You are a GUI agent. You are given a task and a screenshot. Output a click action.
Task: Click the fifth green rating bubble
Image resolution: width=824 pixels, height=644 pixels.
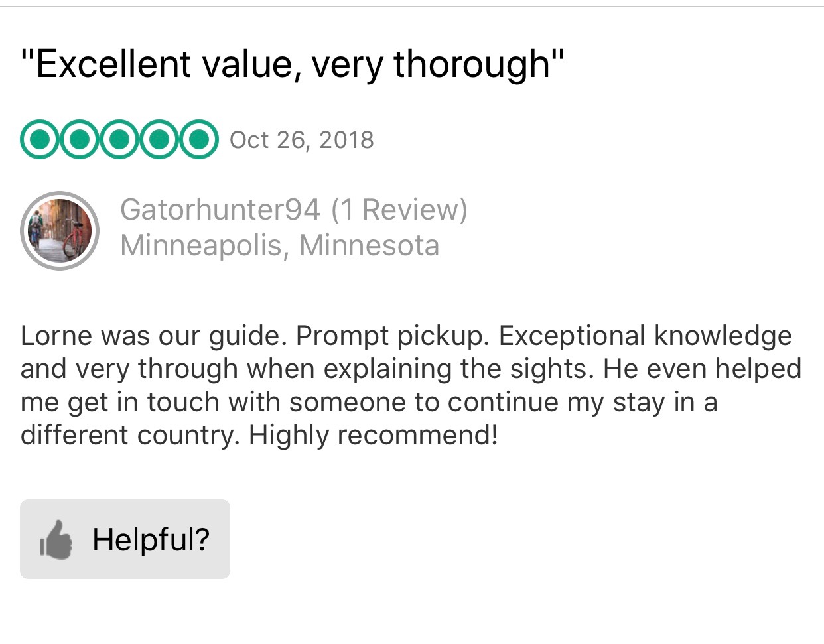pos(198,140)
